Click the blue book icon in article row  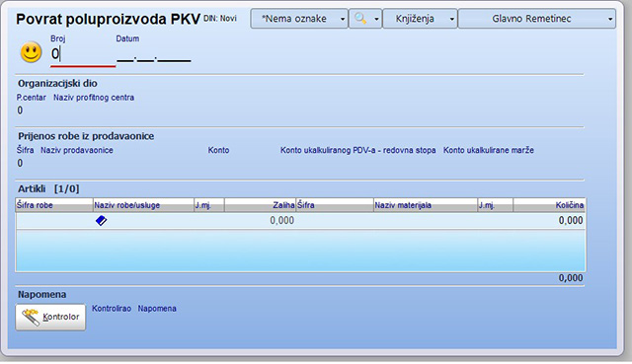pos(101,221)
